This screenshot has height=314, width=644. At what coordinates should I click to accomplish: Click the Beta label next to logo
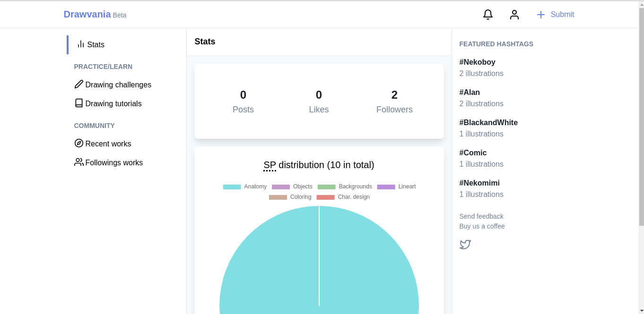coord(120,15)
